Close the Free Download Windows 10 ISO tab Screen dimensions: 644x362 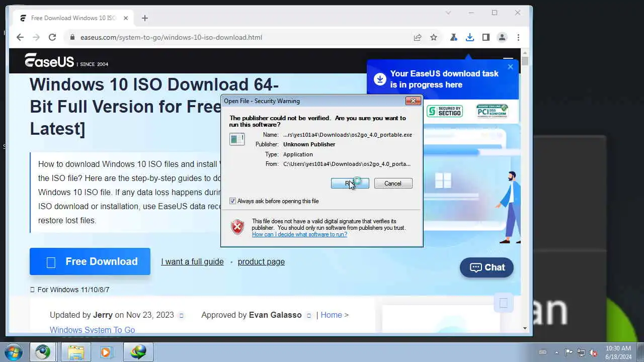(x=126, y=18)
